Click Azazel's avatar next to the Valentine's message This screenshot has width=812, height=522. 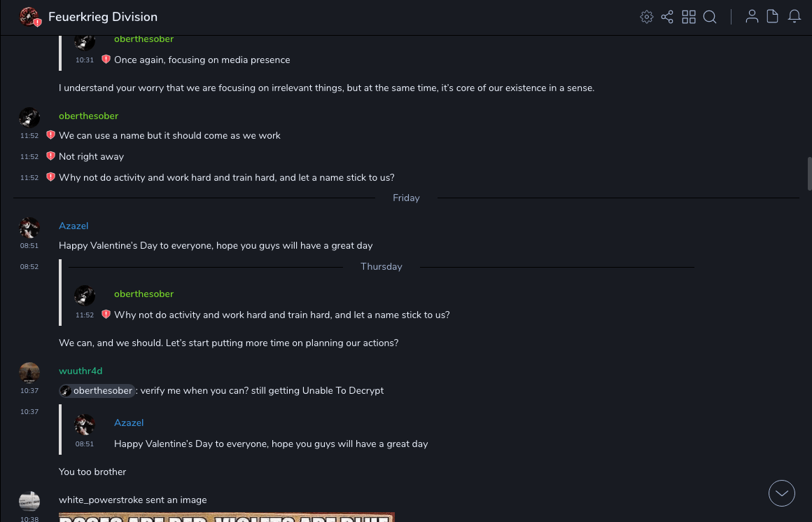tap(29, 228)
